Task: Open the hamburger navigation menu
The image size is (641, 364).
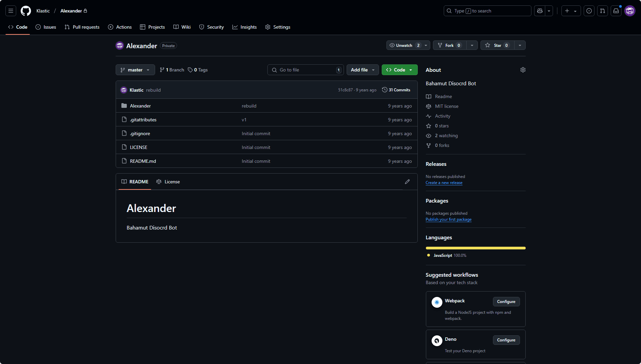Action: tap(11, 11)
